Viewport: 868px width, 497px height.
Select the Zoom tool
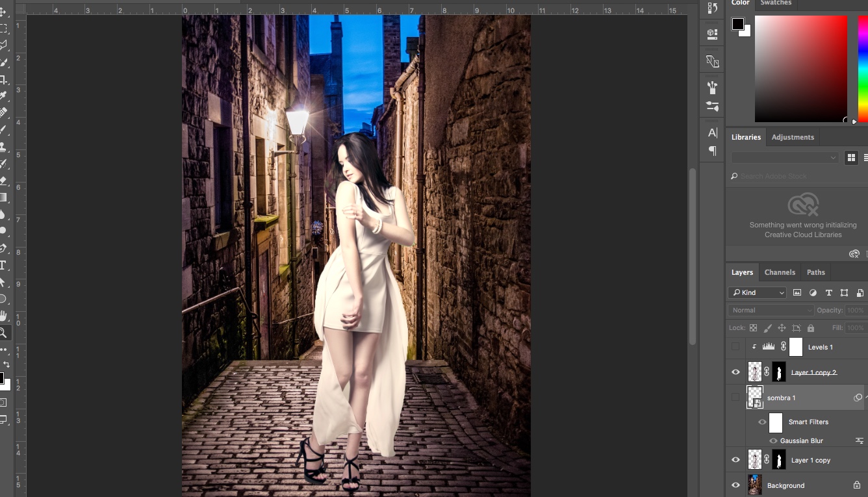(3, 333)
